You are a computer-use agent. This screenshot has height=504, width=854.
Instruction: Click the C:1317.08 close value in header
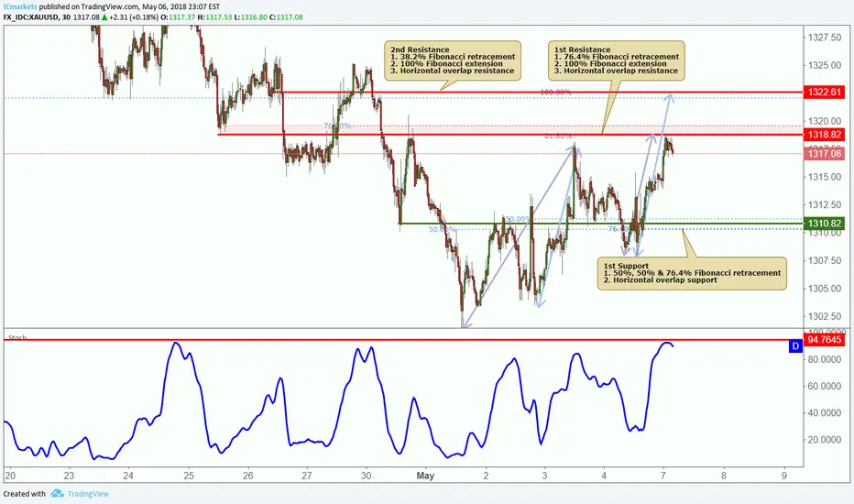tap(285, 16)
